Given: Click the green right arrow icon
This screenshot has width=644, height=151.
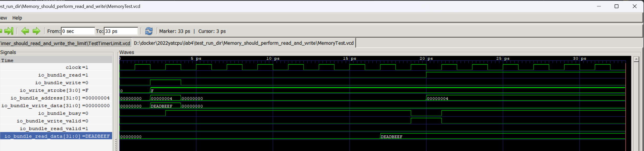Looking at the screenshot, I should coord(36,31).
